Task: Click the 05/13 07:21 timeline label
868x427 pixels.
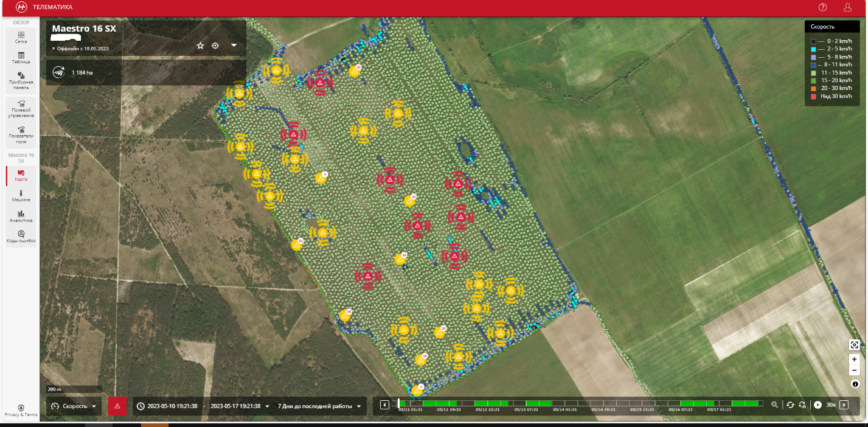Action: [526, 409]
